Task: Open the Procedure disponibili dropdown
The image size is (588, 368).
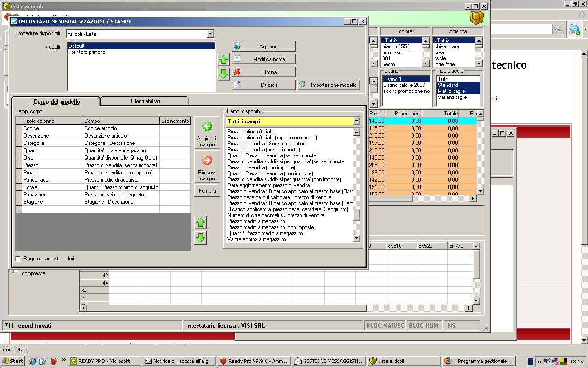Action: coord(210,34)
